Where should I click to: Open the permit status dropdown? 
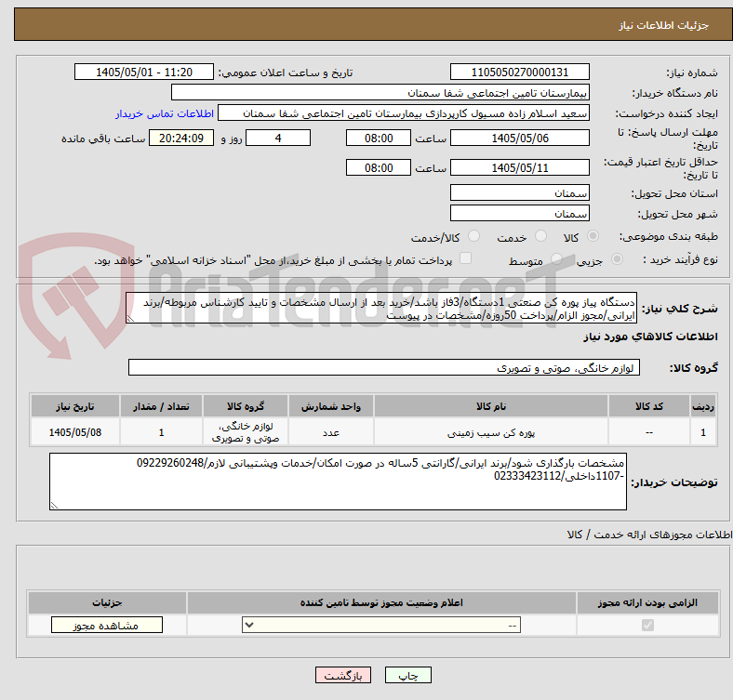click(x=381, y=625)
